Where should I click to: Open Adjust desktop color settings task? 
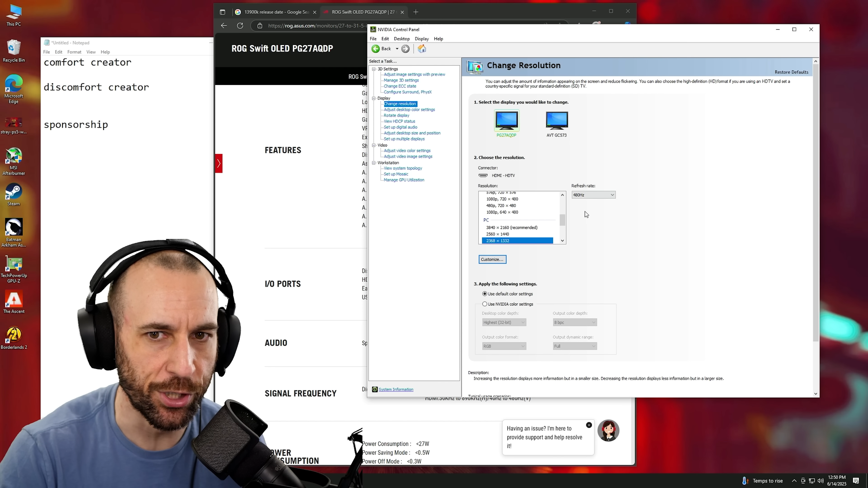point(409,109)
